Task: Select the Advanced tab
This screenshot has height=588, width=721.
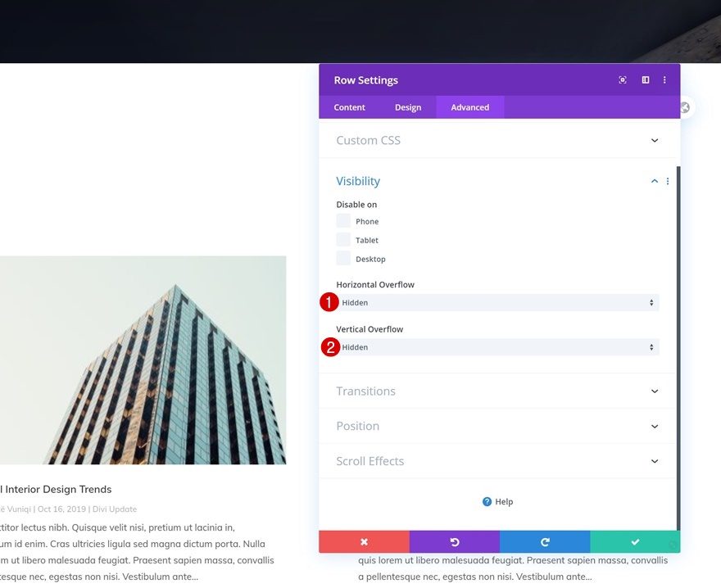Action: coord(470,107)
